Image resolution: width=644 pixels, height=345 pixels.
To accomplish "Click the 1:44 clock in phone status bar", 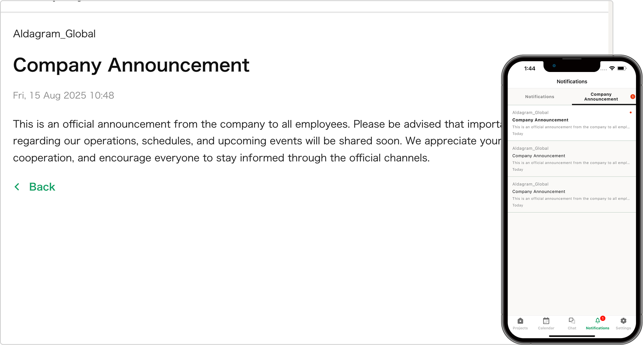I will [x=530, y=69].
